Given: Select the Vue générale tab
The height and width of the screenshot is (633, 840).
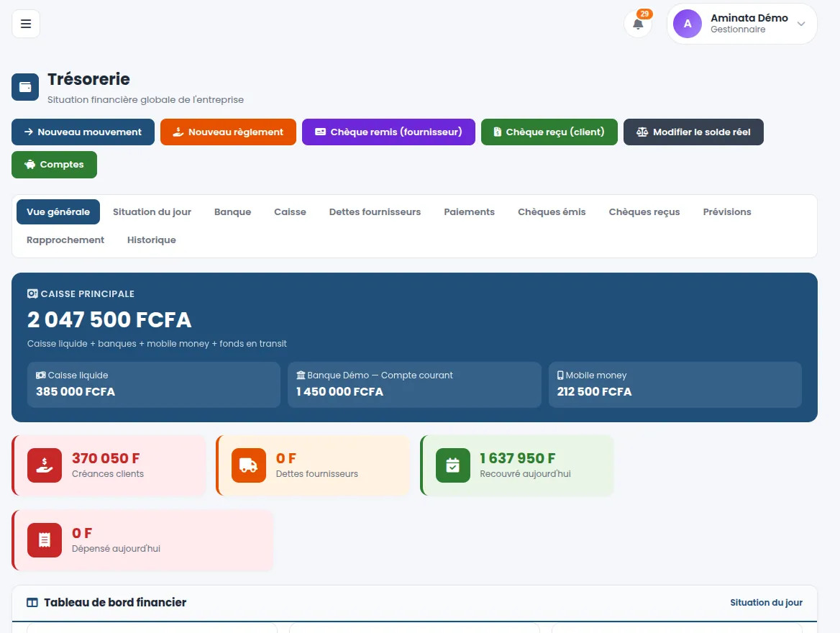Looking at the screenshot, I should coord(58,211).
